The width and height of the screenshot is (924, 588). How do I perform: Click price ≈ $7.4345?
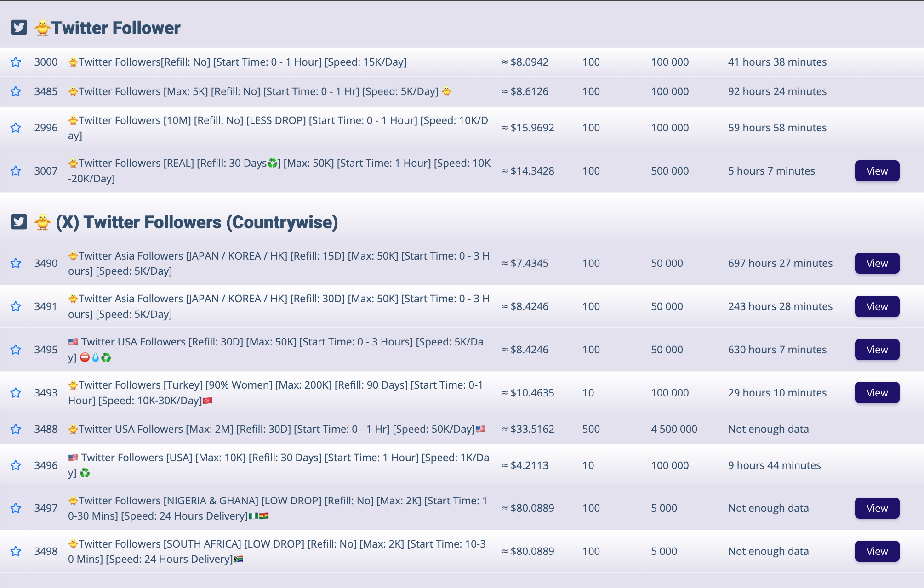point(525,263)
